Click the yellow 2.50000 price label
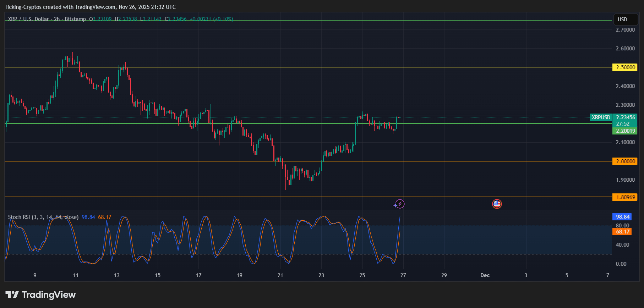 point(625,67)
